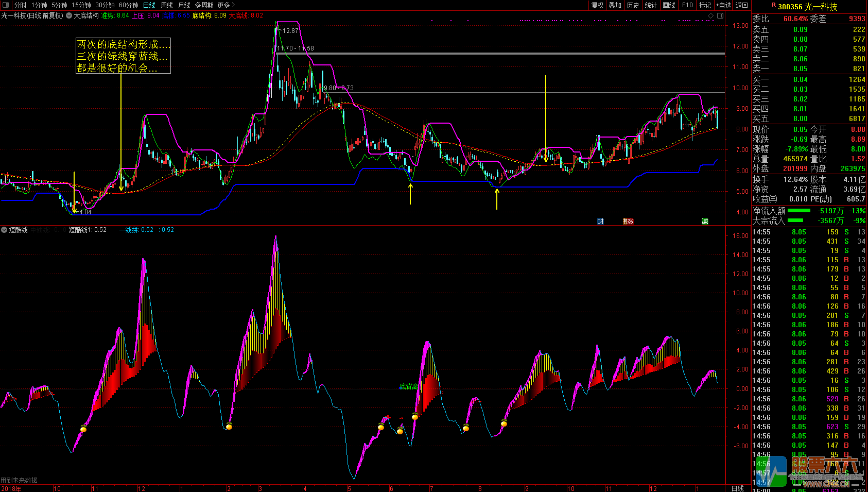Click the 短酷线1: 0.52 value
The height and width of the screenshot is (492, 868).
click(x=88, y=230)
